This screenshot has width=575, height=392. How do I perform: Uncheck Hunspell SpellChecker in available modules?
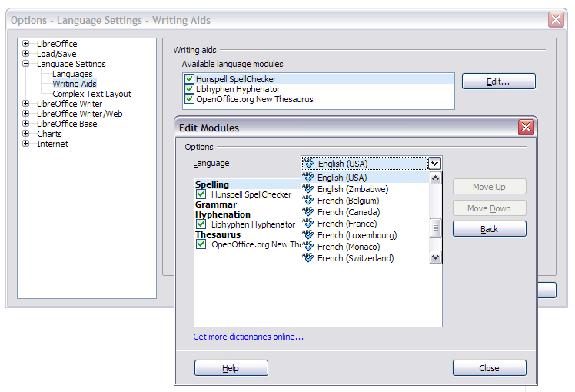[189, 79]
